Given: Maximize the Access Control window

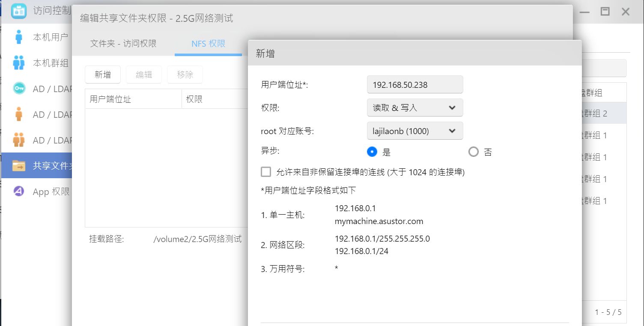Looking at the screenshot, I should coord(605,12).
